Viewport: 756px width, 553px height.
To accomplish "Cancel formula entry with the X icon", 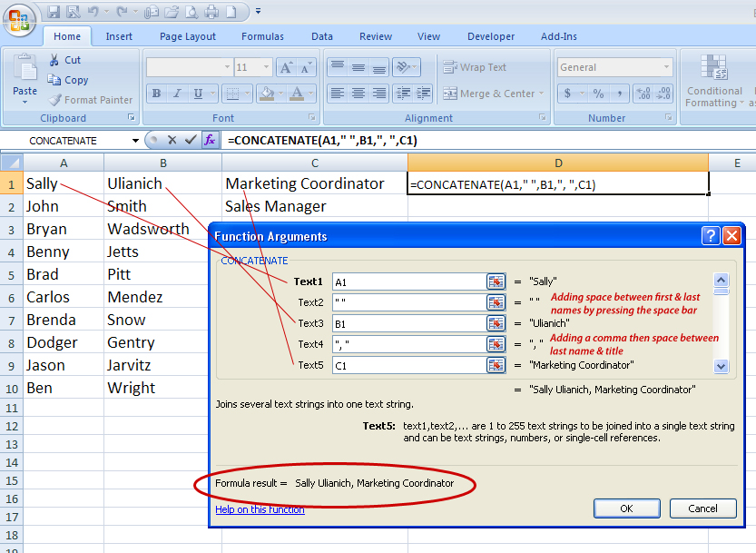I will (x=172, y=140).
